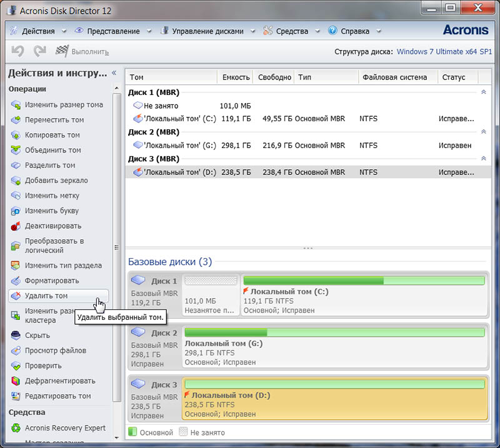Click the Acronis Recovery Expert icon

coord(16,428)
